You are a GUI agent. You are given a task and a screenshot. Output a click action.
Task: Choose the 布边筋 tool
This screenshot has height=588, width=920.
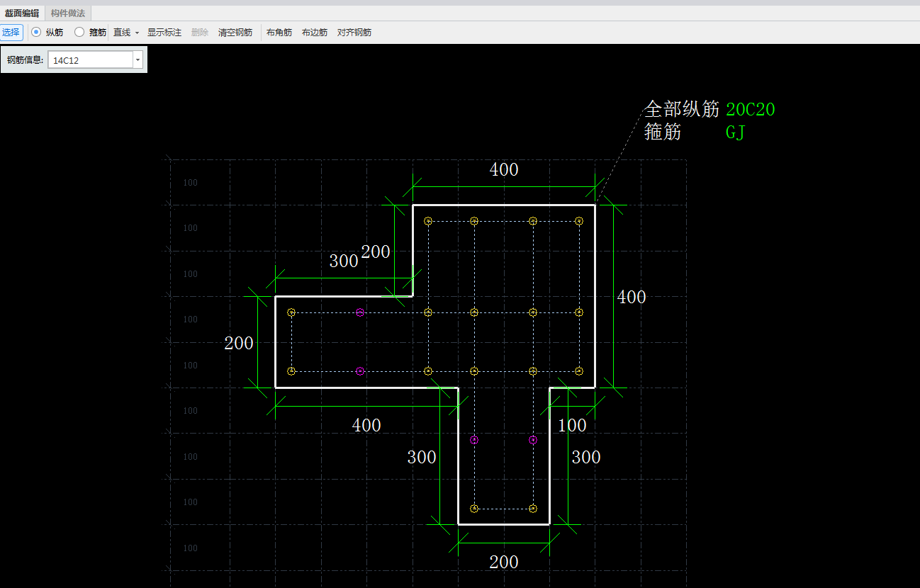315,33
